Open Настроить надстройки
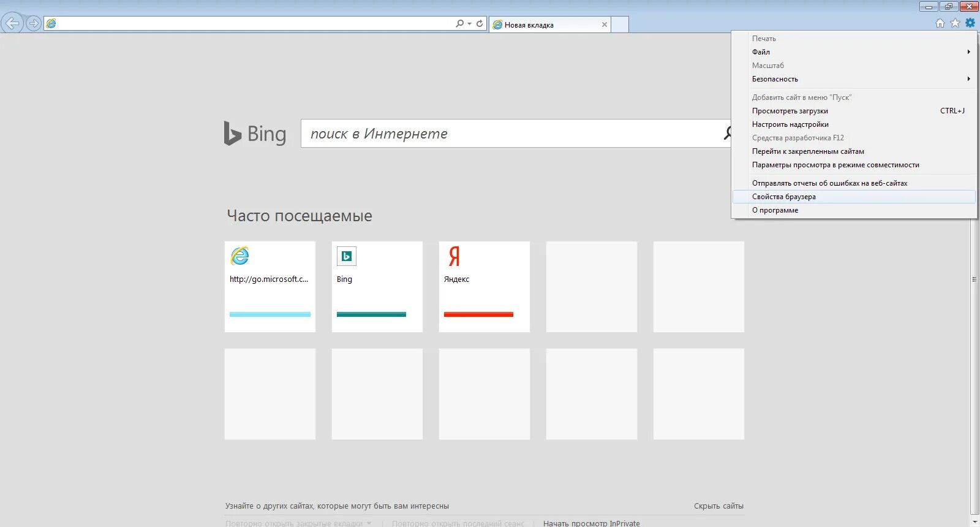The image size is (980, 527). coord(854,124)
